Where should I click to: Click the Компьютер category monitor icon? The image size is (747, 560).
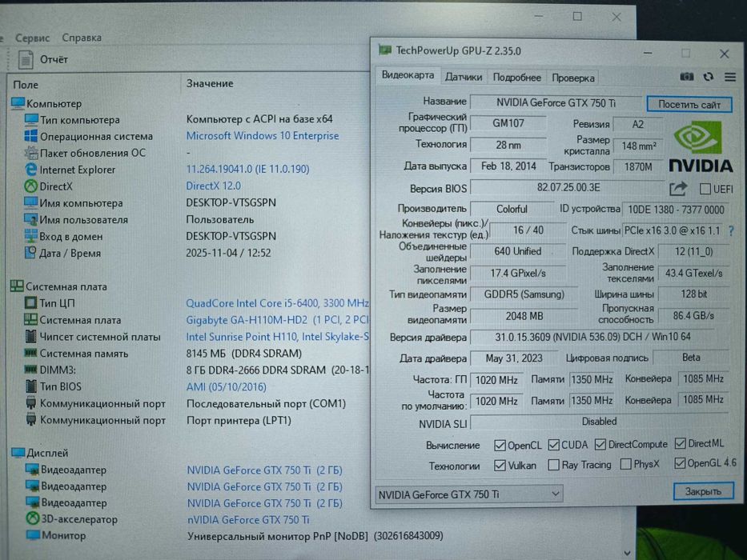point(18,103)
